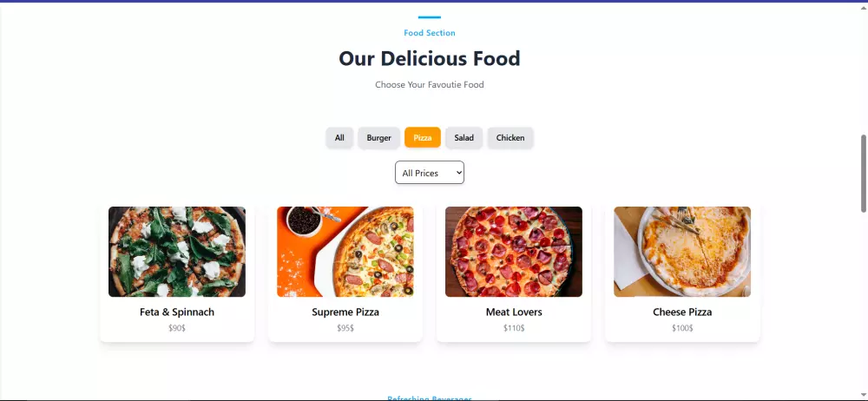Image resolution: width=868 pixels, height=401 pixels.
Task: Click the Meat Lovers title
Action: click(514, 312)
